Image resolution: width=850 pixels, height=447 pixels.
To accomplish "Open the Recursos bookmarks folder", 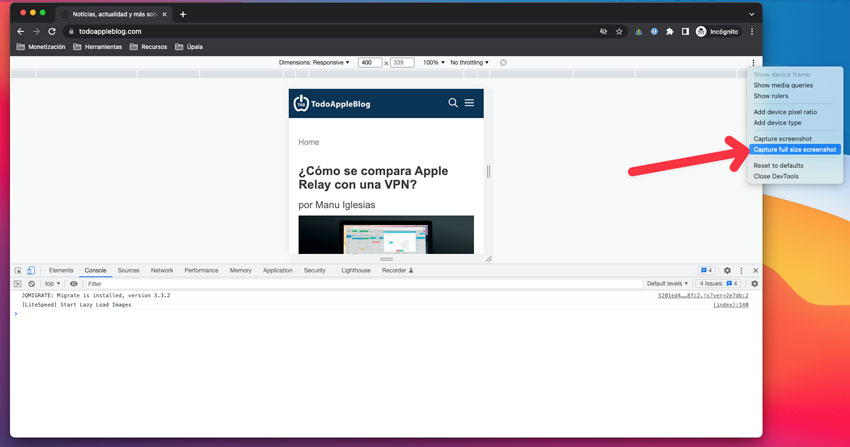I will point(149,47).
